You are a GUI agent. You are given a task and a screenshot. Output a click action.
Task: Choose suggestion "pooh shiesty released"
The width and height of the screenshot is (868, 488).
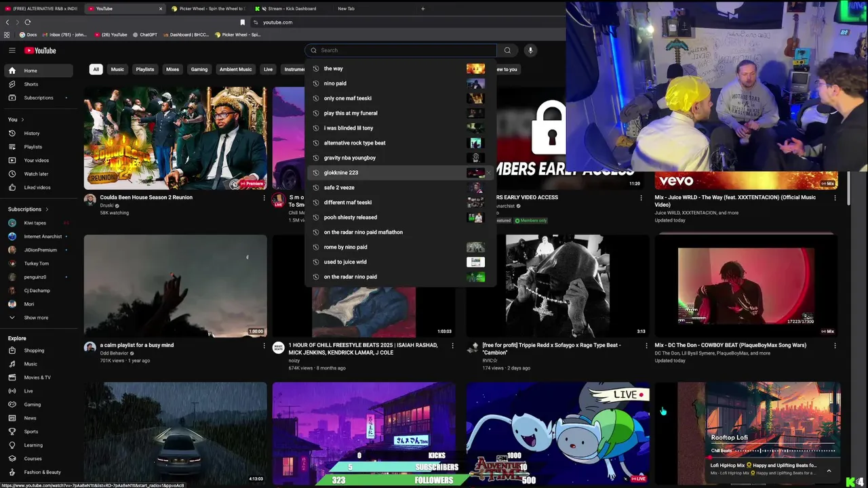pyautogui.click(x=401, y=218)
